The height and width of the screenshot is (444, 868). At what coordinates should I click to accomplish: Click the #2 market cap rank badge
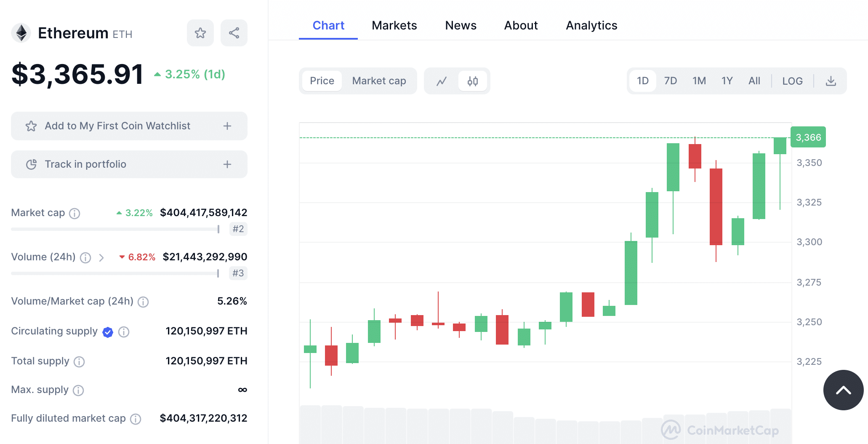point(238,229)
